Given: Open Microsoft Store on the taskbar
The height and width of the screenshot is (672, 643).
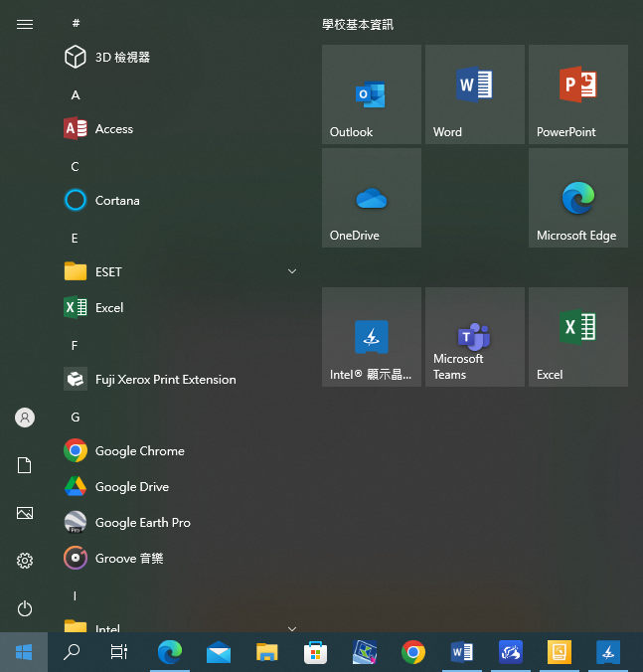Looking at the screenshot, I should pyautogui.click(x=316, y=652).
